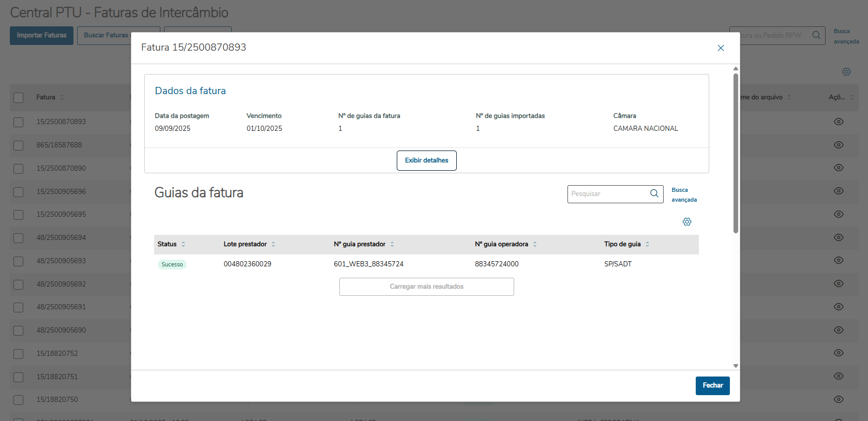
Task: Click Exibir detalhes button
Action: coord(426,160)
